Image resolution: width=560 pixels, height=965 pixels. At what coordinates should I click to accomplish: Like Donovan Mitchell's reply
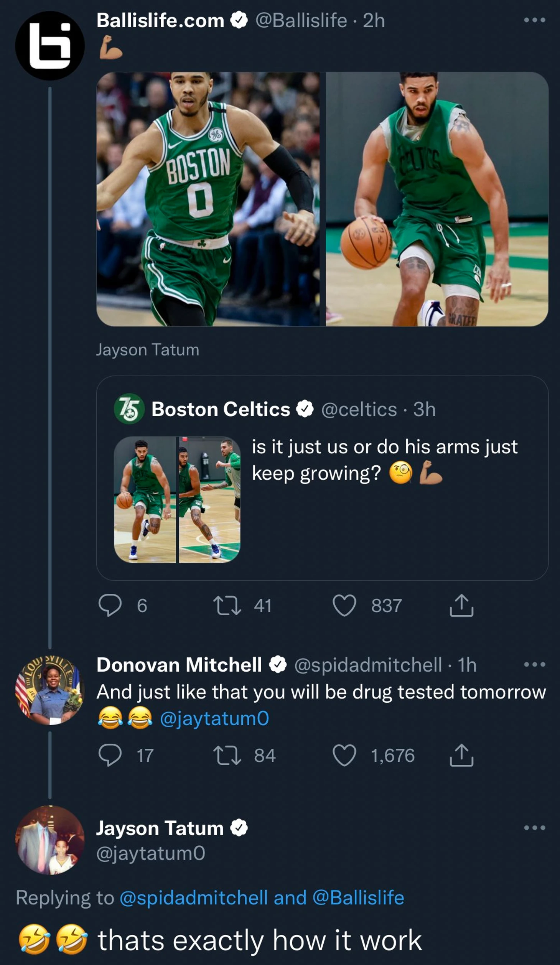coord(344,755)
